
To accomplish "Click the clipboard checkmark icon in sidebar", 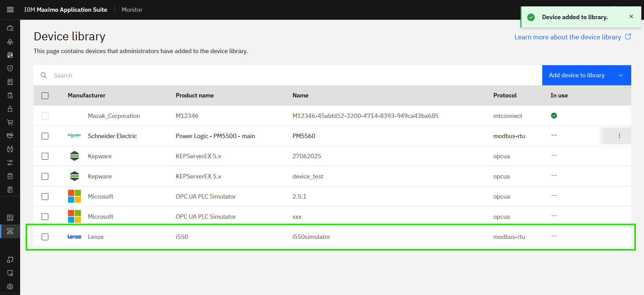I will pos(10,176).
